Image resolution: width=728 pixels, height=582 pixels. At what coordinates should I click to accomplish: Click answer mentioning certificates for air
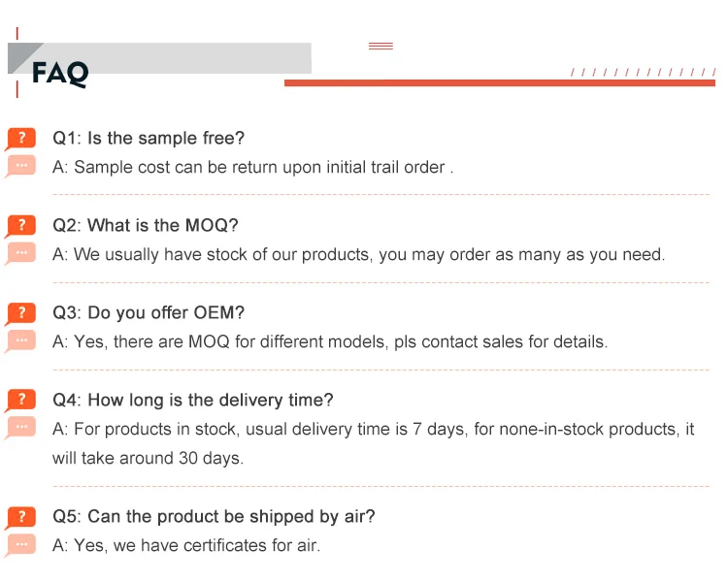point(186,545)
